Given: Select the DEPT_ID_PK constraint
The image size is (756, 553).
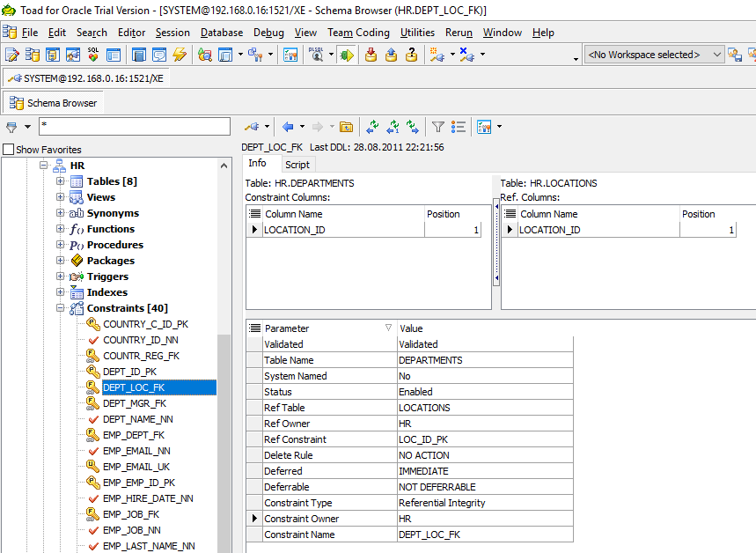Looking at the screenshot, I should pyautogui.click(x=129, y=372).
